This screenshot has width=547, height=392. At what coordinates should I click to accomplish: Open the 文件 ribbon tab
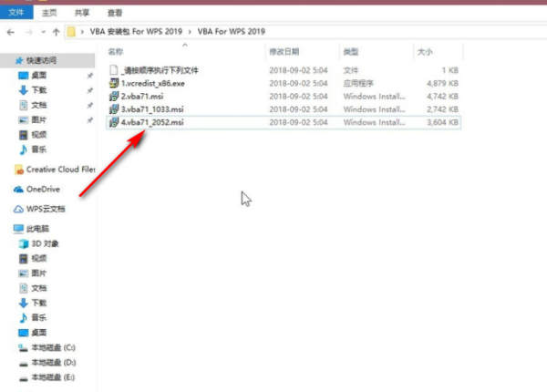coord(16,13)
